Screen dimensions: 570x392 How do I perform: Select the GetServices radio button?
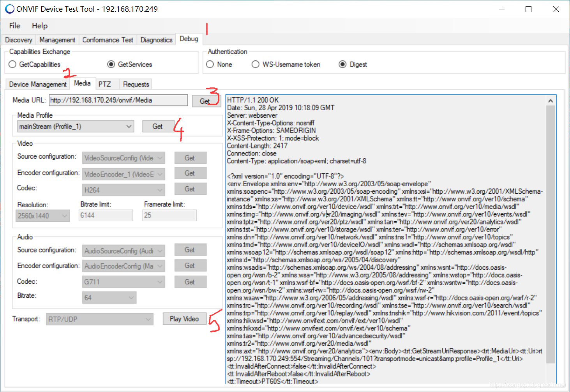[x=130, y=64]
